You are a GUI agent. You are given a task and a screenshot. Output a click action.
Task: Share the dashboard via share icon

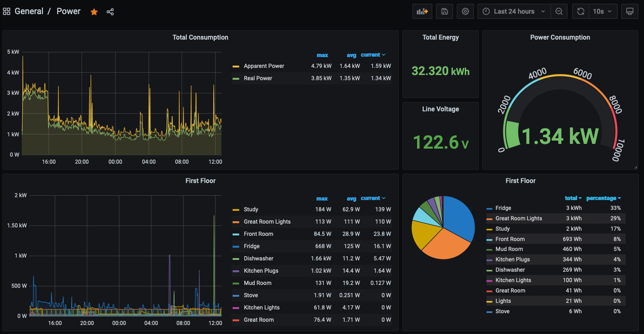coord(110,12)
